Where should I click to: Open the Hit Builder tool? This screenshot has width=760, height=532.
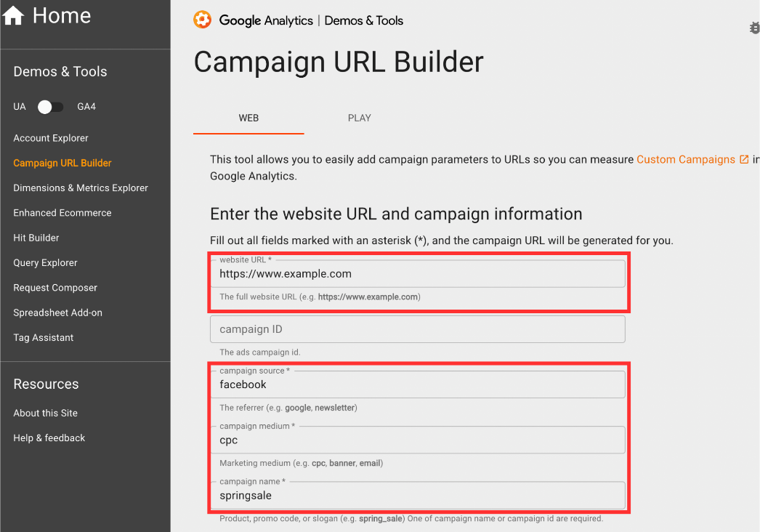[36, 238]
